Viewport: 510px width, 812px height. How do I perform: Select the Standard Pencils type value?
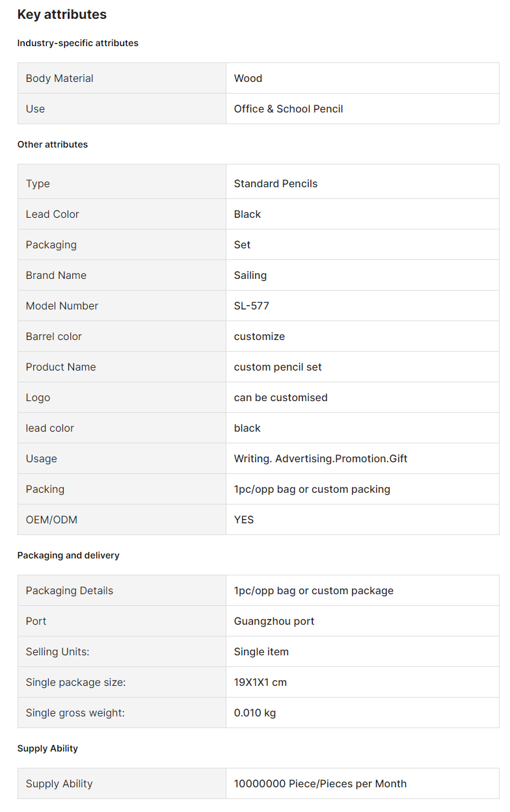[276, 183]
